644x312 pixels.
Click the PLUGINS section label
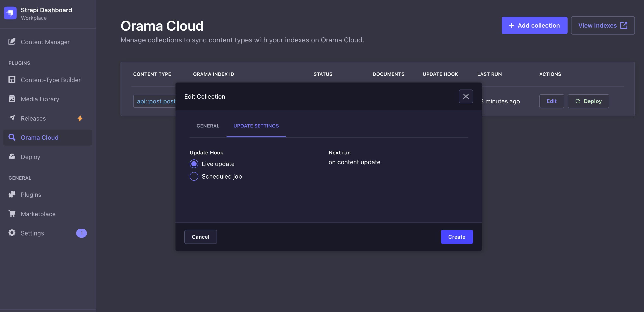coord(19,63)
